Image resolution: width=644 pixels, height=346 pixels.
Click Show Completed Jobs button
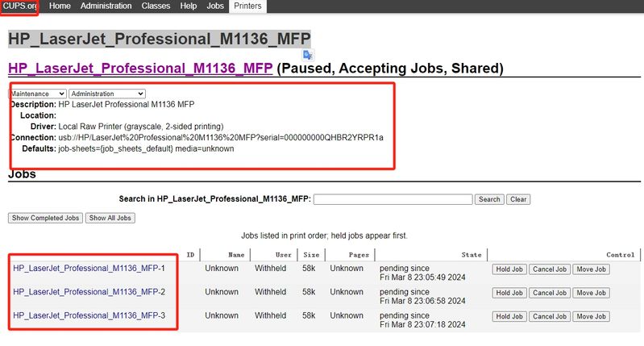pyautogui.click(x=46, y=219)
